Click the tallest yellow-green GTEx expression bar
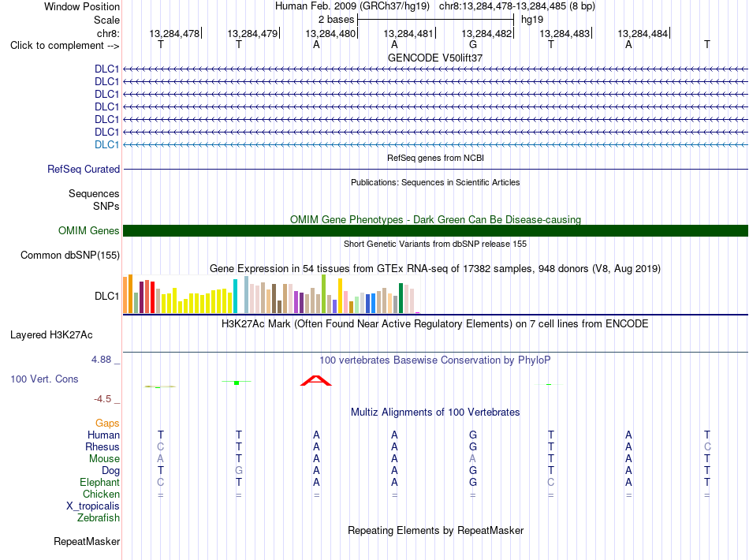 tap(324, 294)
